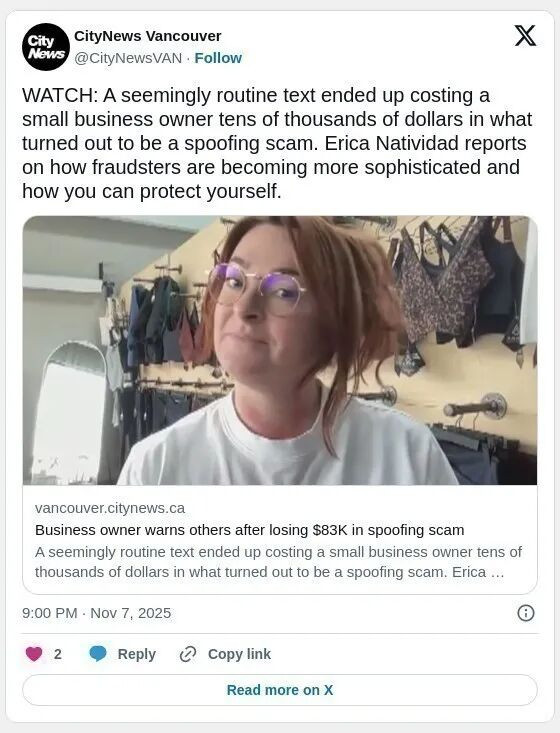Open the X logo in tweet corner

(x=525, y=36)
